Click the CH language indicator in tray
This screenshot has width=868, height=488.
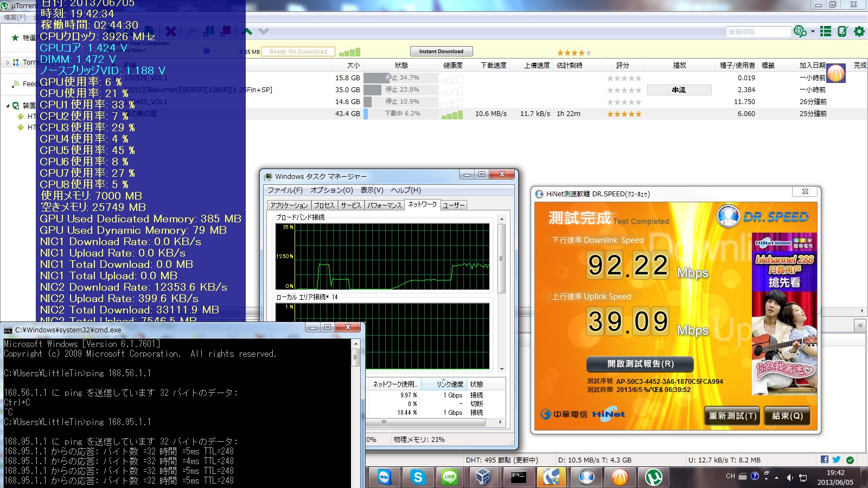(730, 476)
